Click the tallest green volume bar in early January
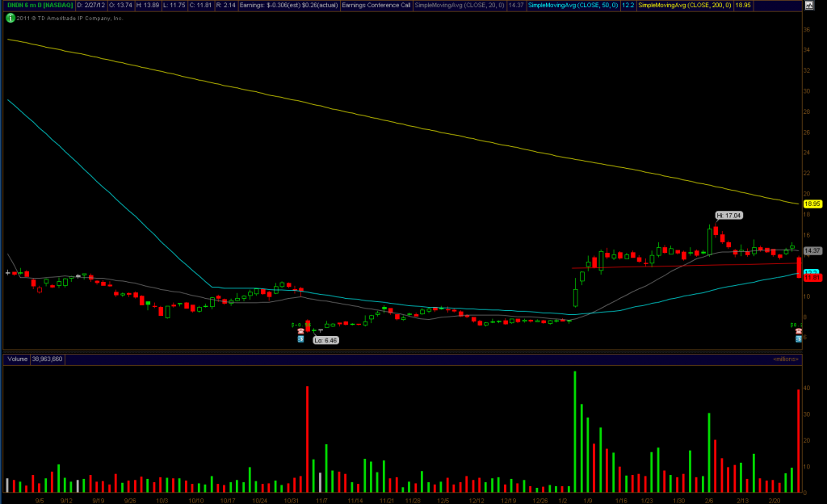827x504 pixels. (575, 432)
